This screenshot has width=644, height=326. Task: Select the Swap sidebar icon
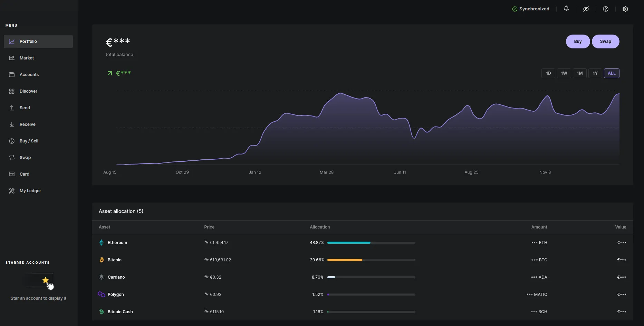coord(12,157)
